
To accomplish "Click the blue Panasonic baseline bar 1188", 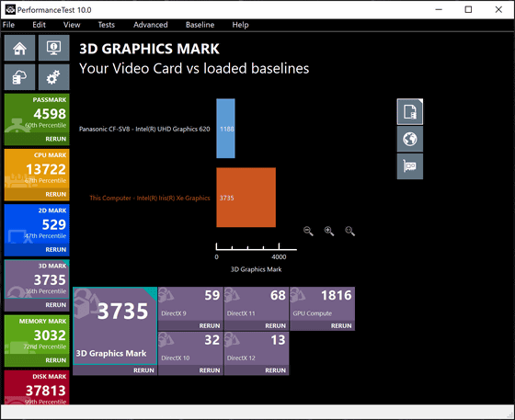I will (x=225, y=129).
